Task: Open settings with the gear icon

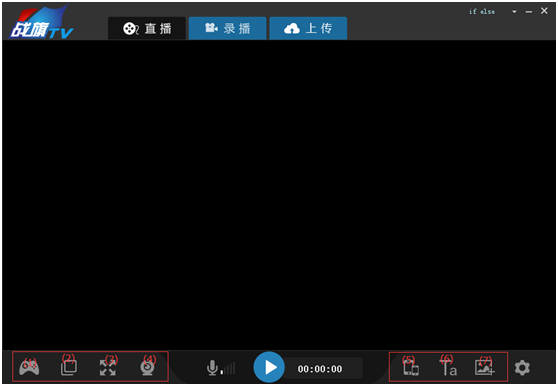Action: 522,368
